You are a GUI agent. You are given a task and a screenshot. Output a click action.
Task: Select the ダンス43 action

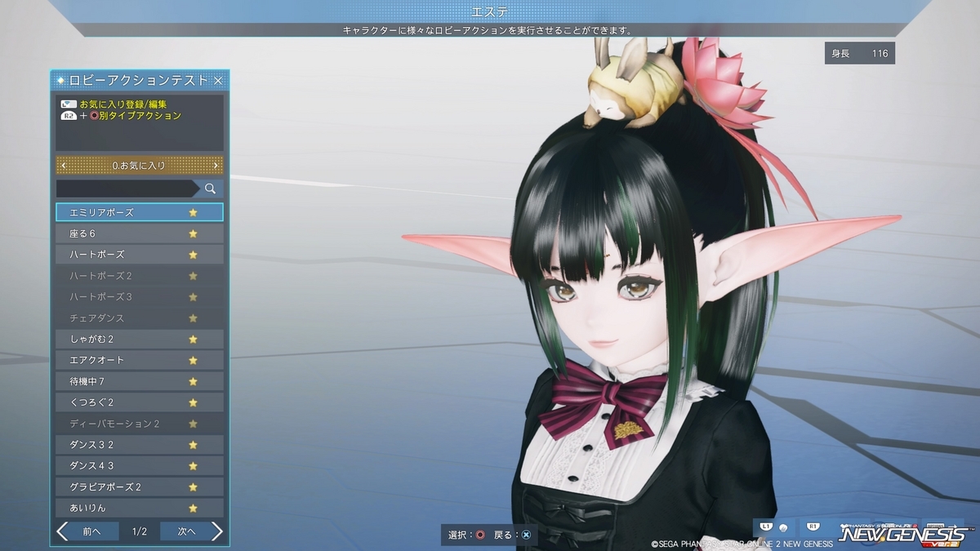point(140,466)
